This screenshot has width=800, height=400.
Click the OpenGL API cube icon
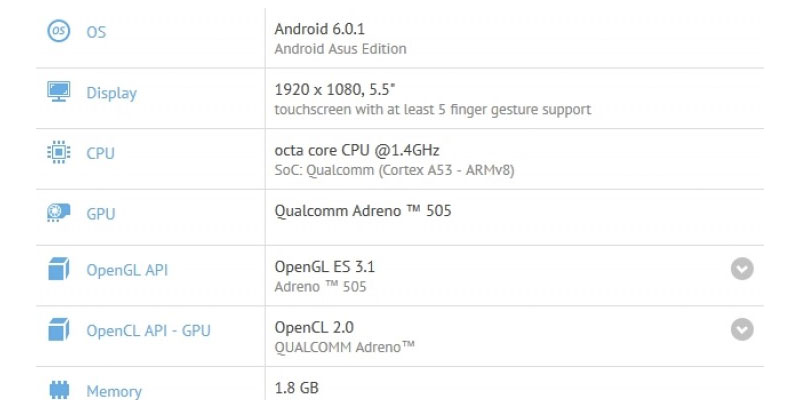coord(59,269)
